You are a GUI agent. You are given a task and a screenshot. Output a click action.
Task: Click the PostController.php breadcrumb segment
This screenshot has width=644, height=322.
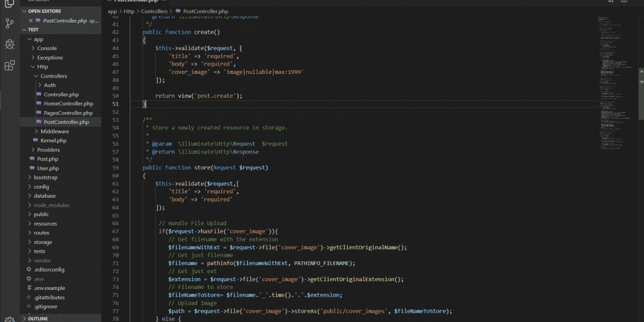point(205,11)
